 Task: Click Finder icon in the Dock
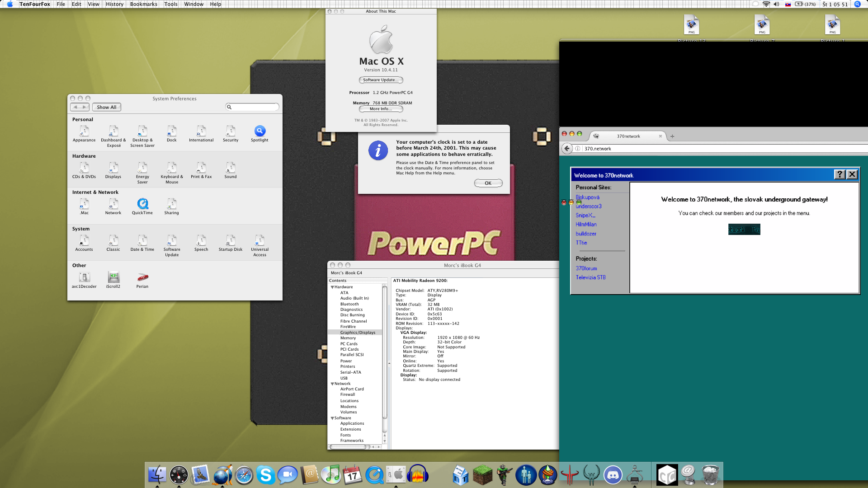157,475
